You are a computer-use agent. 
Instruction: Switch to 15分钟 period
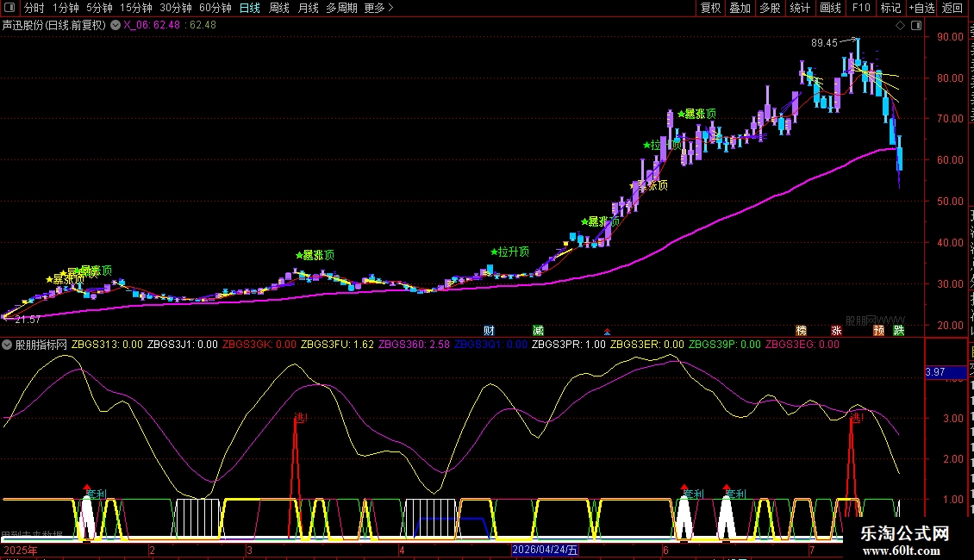pos(136,8)
